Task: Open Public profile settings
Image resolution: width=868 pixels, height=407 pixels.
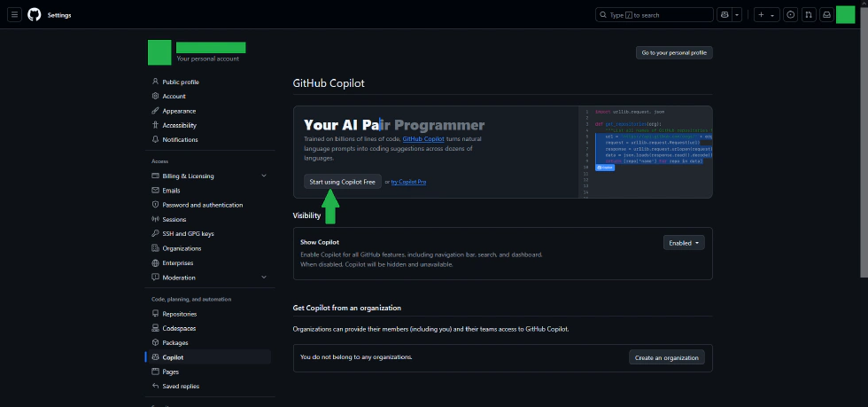Action: (181, 82)
